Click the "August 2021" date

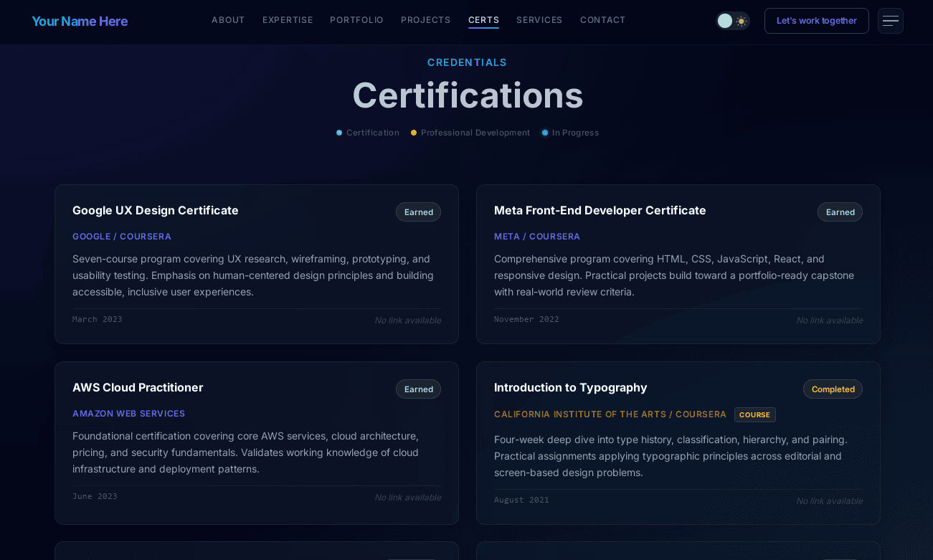click(521, 500)
